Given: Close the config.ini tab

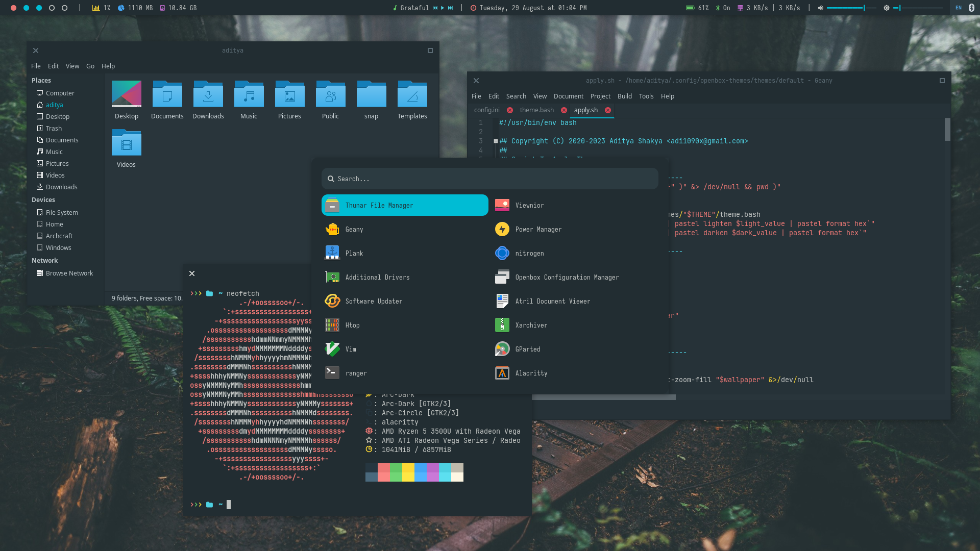Looking at the screenshot, I should (x=510, y=110).
